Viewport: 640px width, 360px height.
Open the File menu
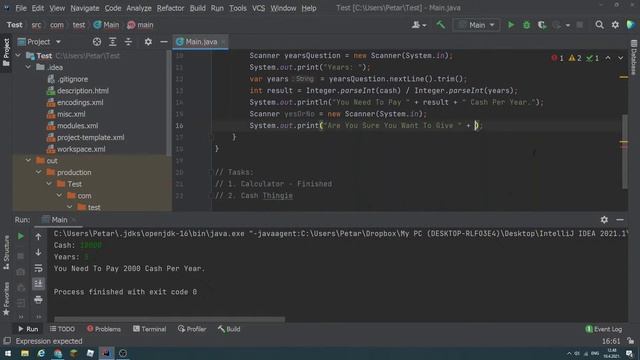tap(21, 8)
